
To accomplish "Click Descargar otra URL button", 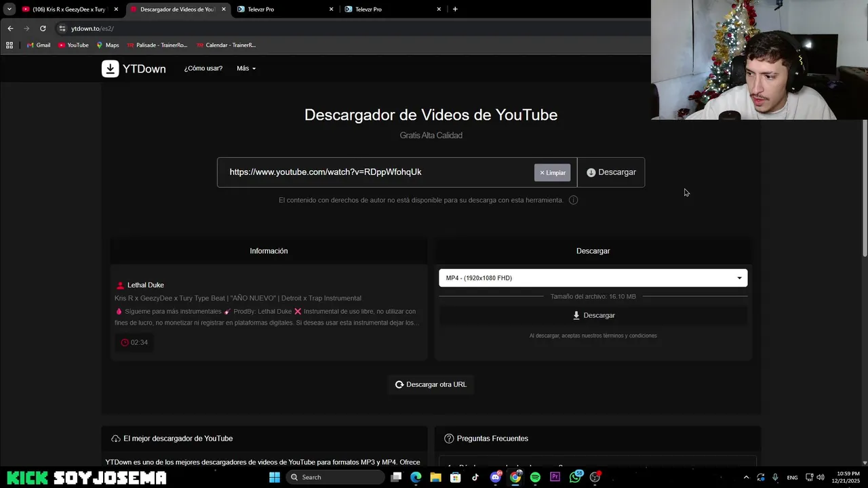I will pyautogui.click(x=431, y=384).
